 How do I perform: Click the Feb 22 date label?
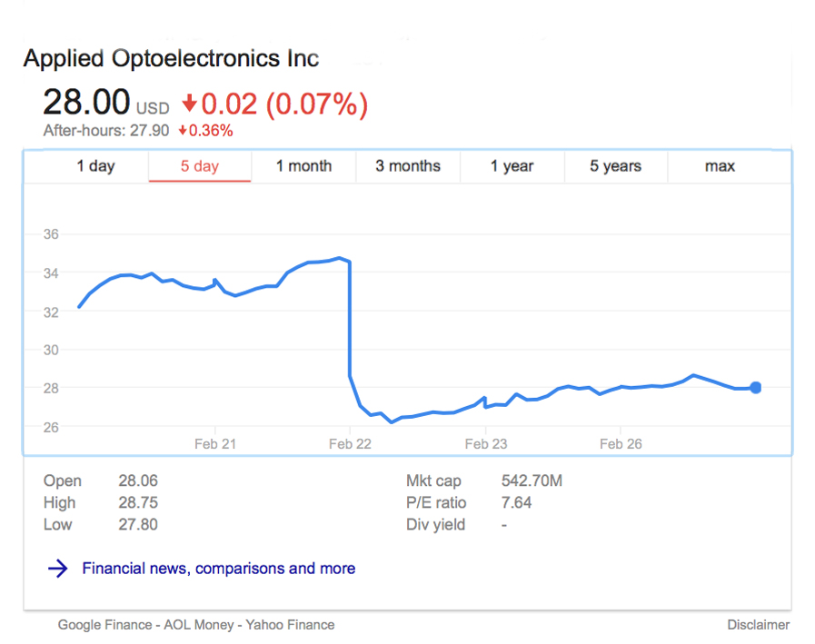[350, 444]
